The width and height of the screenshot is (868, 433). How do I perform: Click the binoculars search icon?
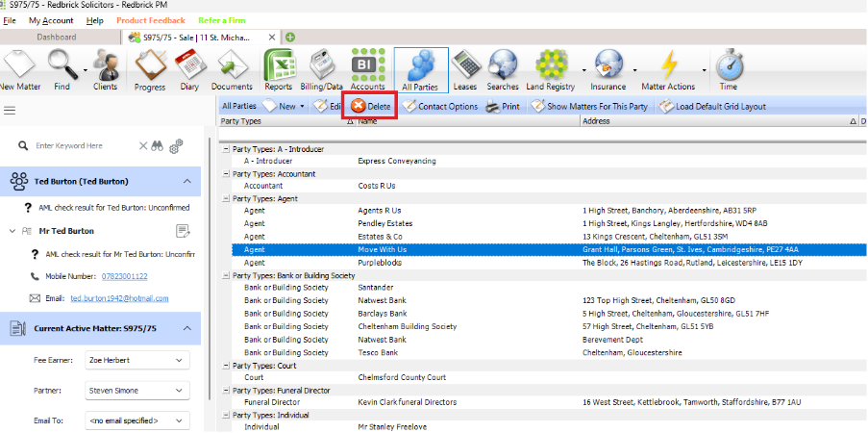[158, 146]
